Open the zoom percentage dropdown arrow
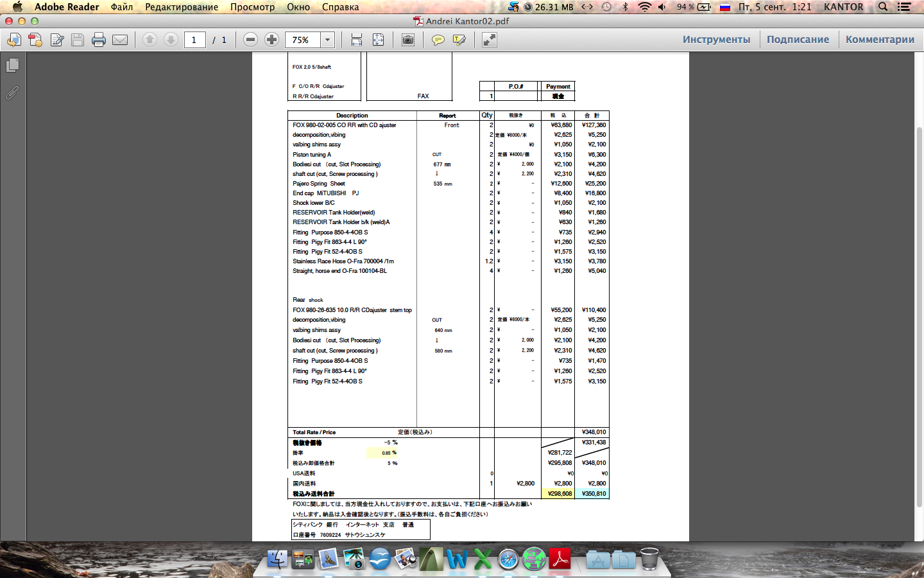The image size is (924, 578). (x=327, y=40)
